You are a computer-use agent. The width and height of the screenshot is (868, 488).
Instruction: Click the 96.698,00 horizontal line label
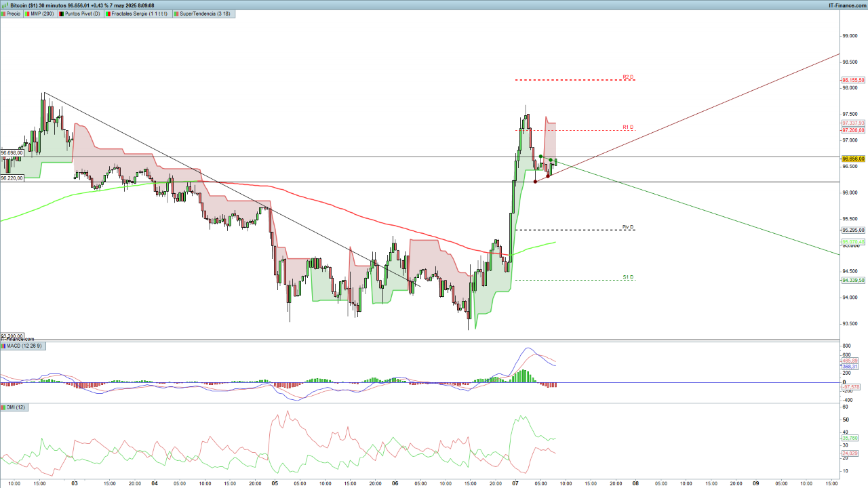coord(12,153)
